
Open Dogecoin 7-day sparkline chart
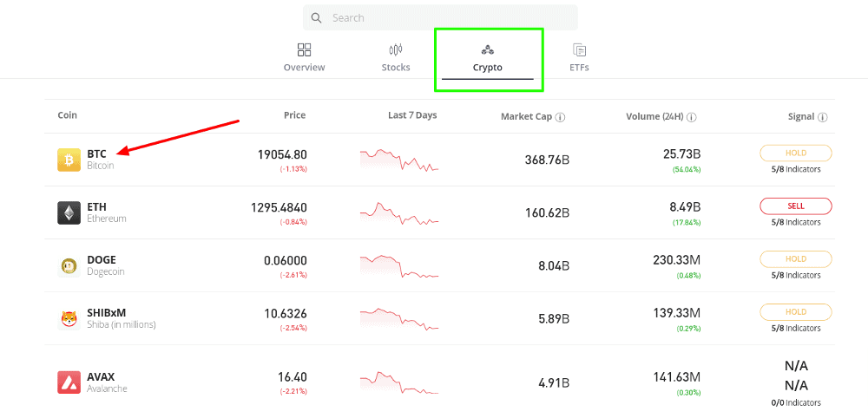[399, 266]
